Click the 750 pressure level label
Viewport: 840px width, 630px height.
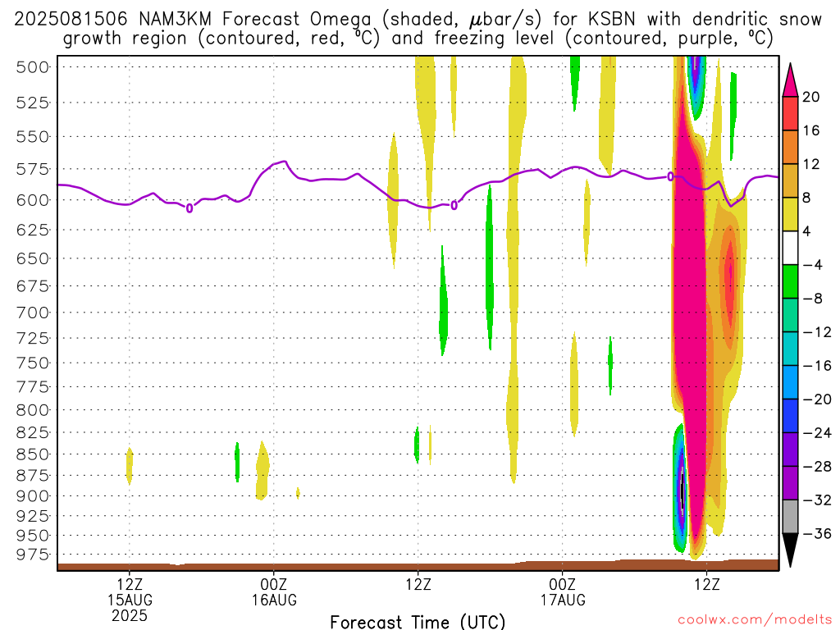click(x=33, y=363)
